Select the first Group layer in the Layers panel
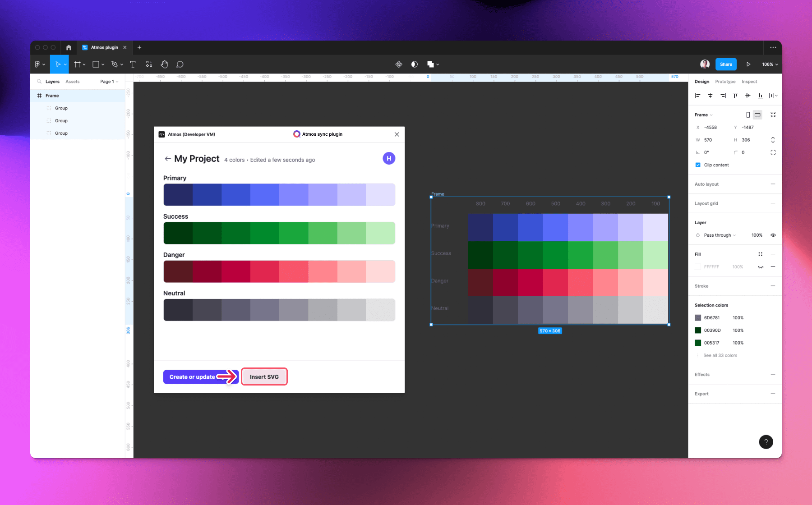The image size is (812, 505). coord(61,108)
